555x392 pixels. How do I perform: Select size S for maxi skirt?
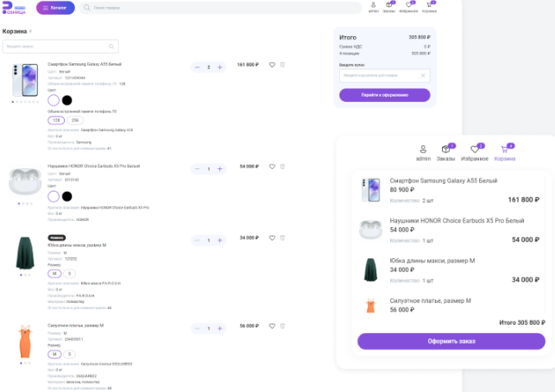[69, 274]
